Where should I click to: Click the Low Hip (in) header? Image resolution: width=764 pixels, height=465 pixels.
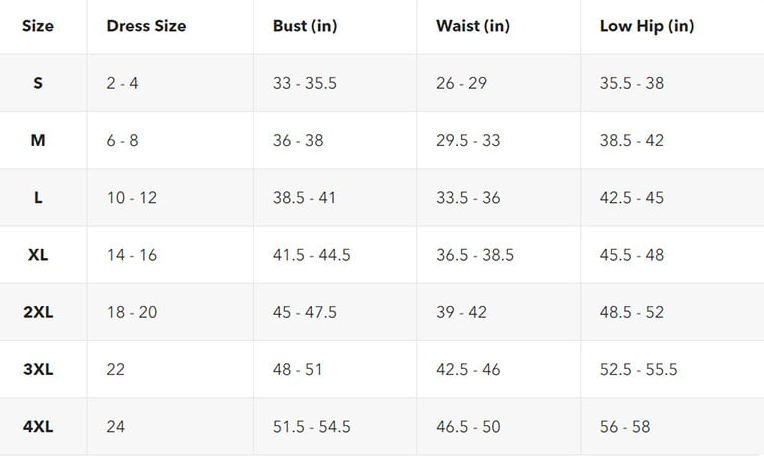click(646, 26)
